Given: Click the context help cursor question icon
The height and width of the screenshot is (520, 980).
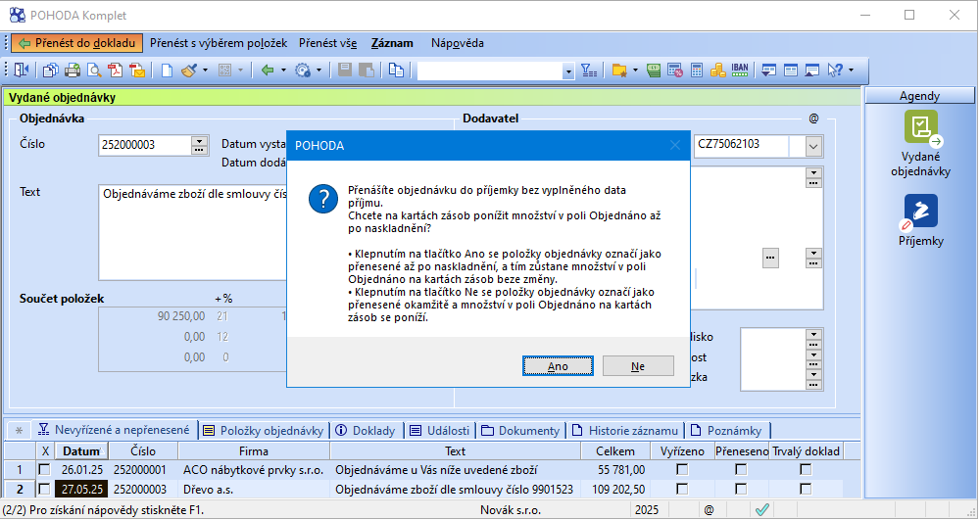Looking at the screenshot, I should click(835, 70).
